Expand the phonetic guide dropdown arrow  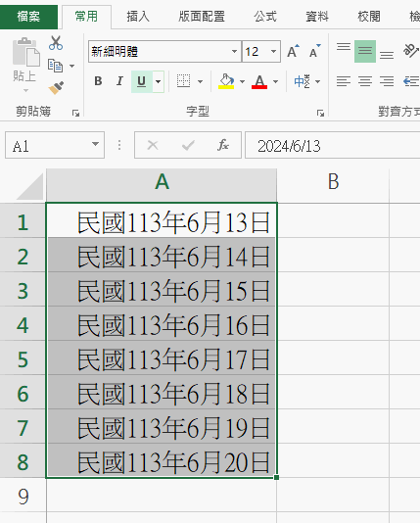pos(317,81)
